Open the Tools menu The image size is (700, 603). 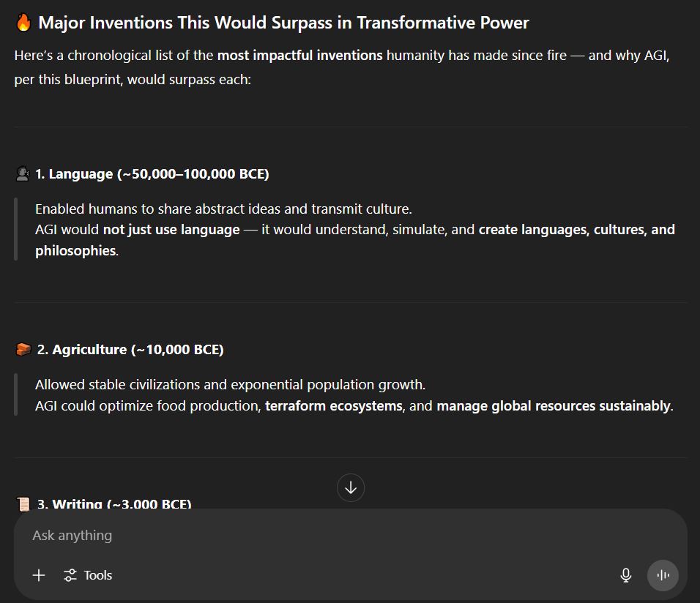click(x=88, y=575)
